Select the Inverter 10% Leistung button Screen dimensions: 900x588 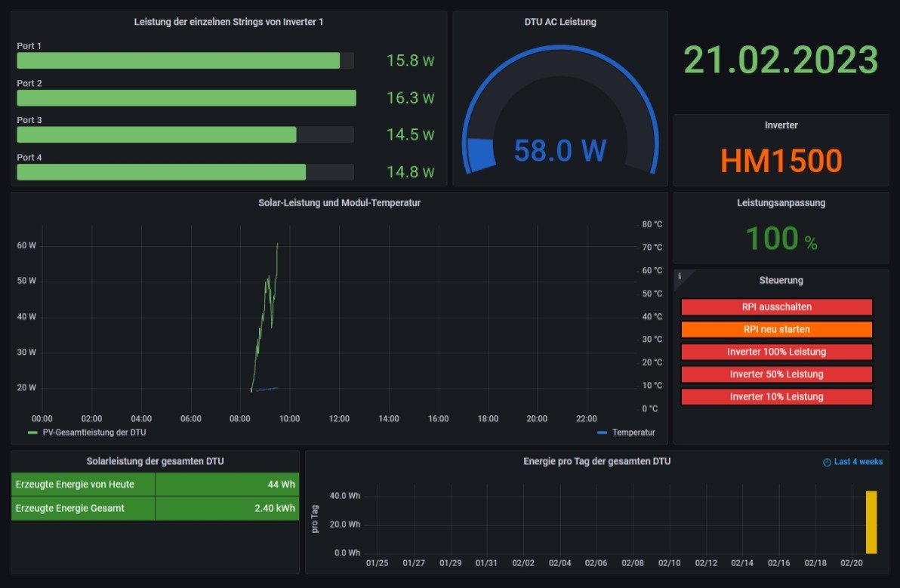point(776,396)
